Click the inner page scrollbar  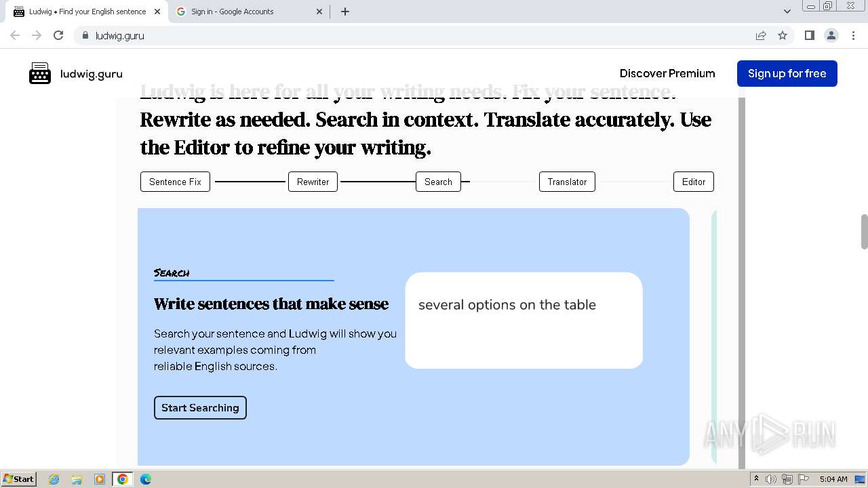tap(742, 283)
